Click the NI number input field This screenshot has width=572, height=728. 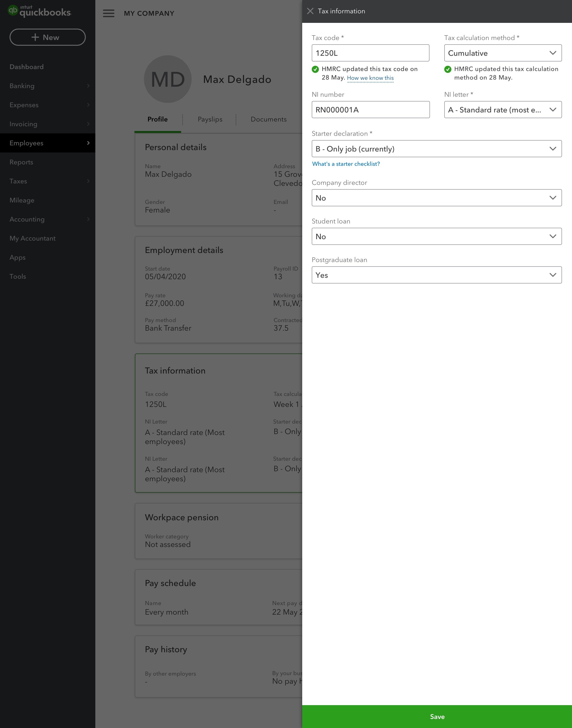[370, 110]
